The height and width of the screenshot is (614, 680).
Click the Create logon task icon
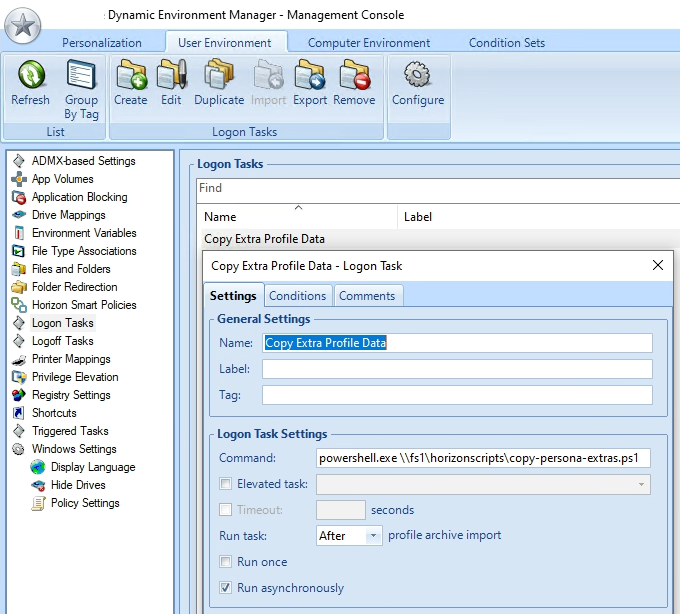pos(131,75)
